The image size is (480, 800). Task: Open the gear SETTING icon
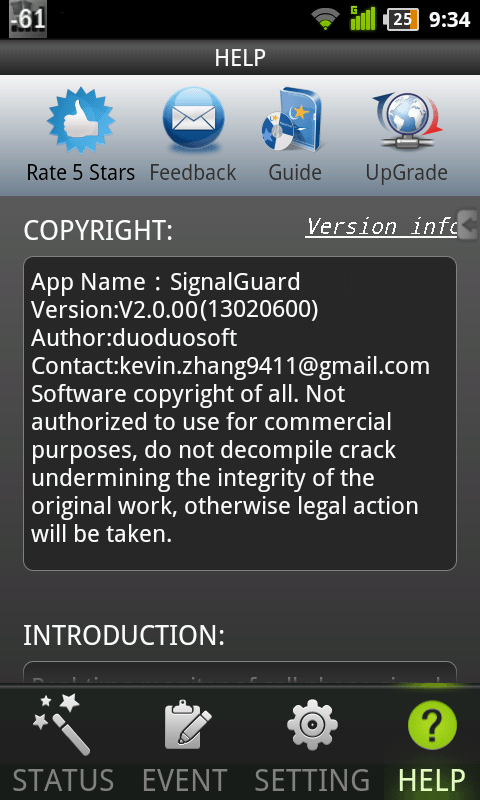[312, 725]
